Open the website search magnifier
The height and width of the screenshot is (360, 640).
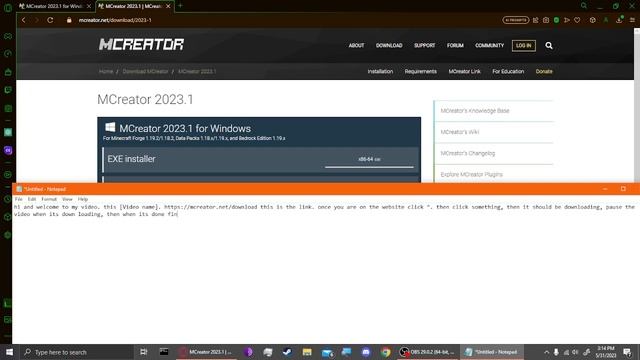[549, 45]
